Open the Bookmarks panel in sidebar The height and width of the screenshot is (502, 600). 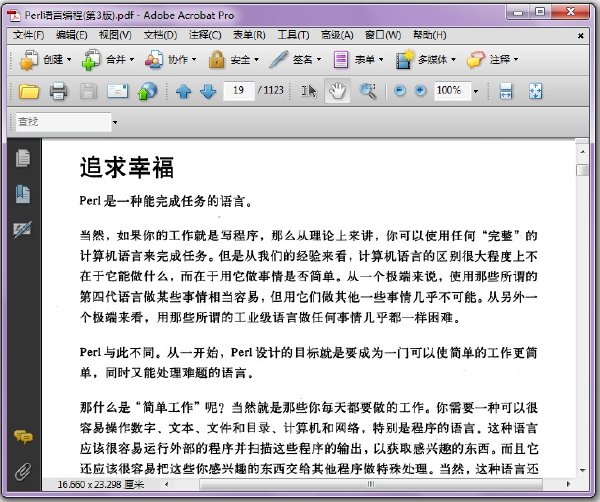click(x=23, y=194)
